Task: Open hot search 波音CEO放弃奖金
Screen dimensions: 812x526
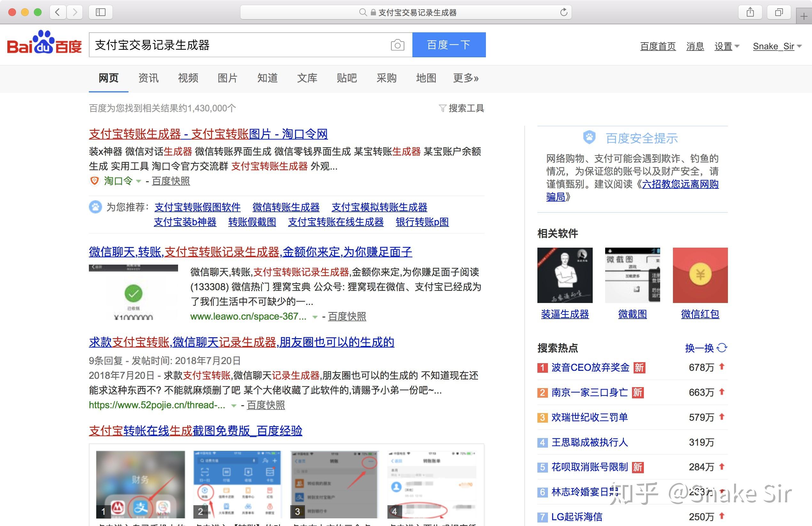Action: tap(590, 368)
